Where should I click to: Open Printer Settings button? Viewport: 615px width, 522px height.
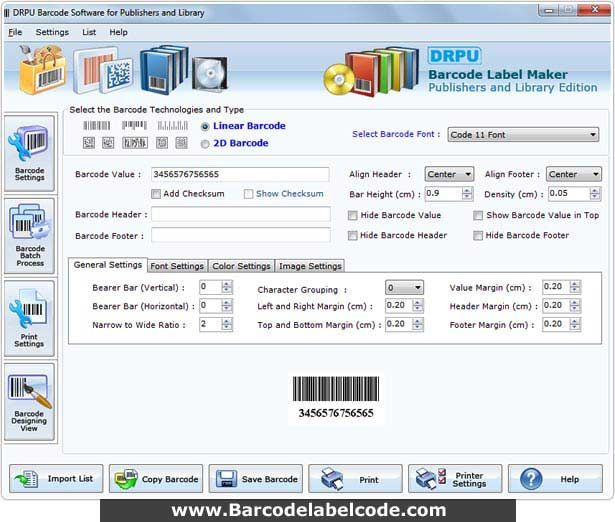point(455,478)
